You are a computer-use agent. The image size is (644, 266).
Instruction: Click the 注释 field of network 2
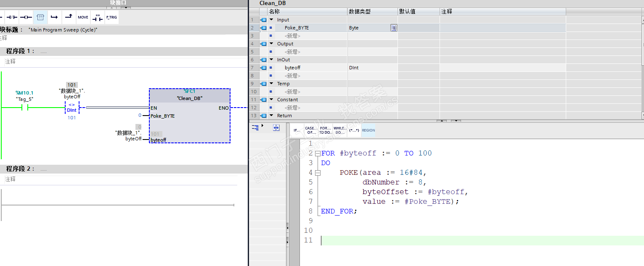tap(120, 179)
